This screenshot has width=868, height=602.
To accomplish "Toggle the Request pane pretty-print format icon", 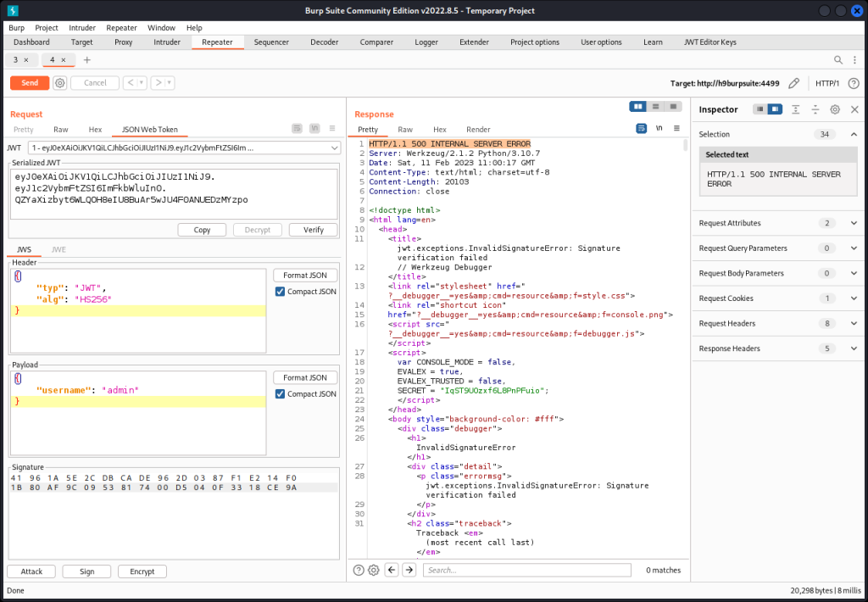I will pyautogui.click(x=298, y=129).
